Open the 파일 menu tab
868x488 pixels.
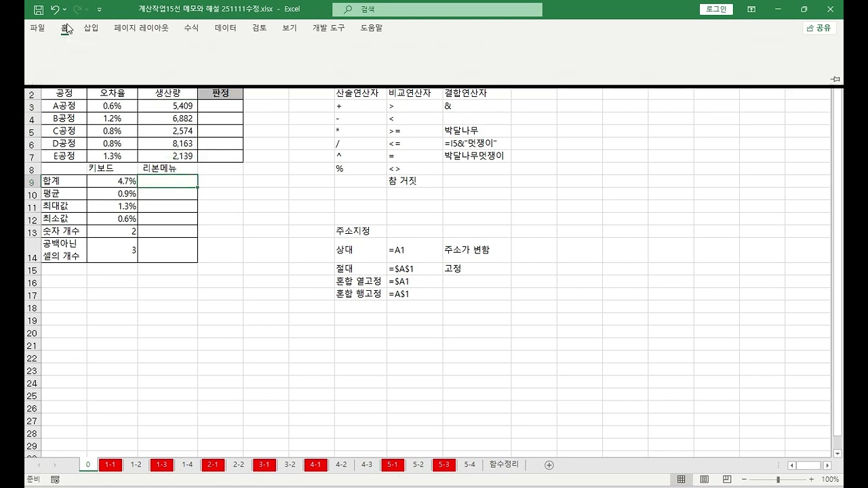[x=37, y=28]
